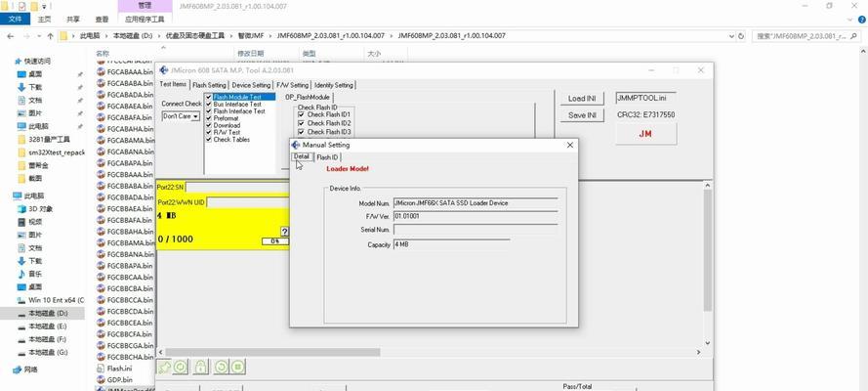Expand ribbon with chevron near help icon
This screenshot has width=868, height=391.
click(x=850, y=20)
